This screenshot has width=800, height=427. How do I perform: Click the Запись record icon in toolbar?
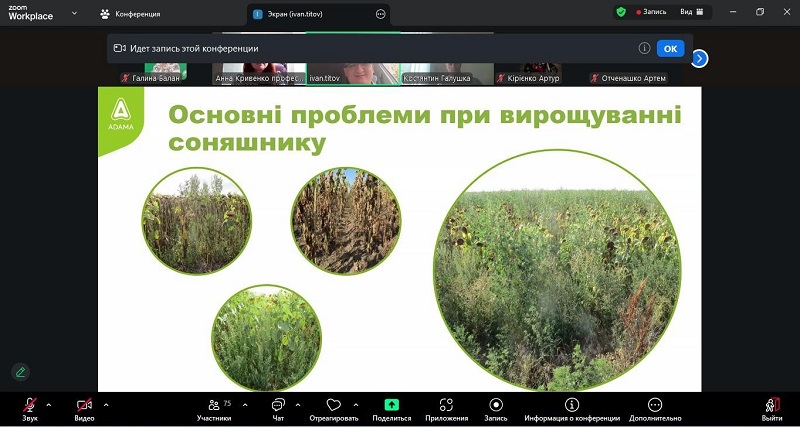(496, 406)
